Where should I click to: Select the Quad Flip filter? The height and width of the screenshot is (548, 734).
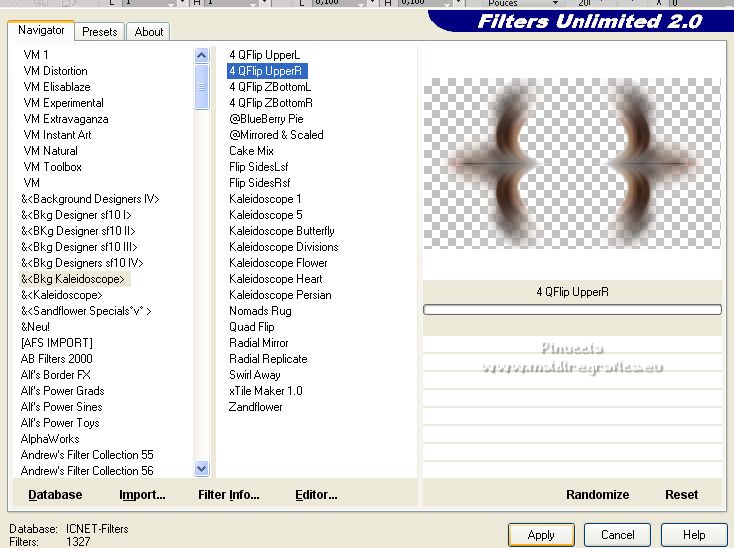coord(251,327)
